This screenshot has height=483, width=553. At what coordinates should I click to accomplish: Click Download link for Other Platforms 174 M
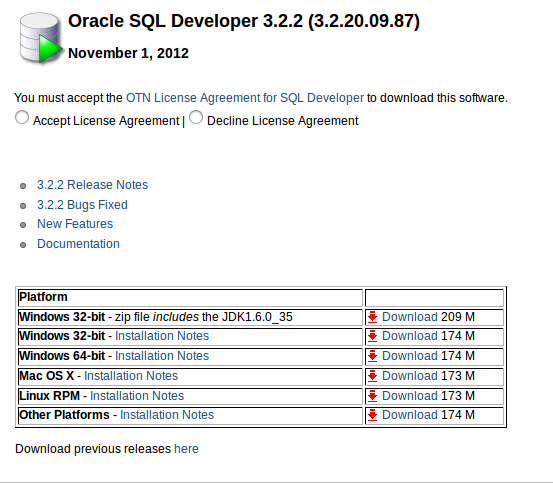pyautogui.click(x=410, y=415)
